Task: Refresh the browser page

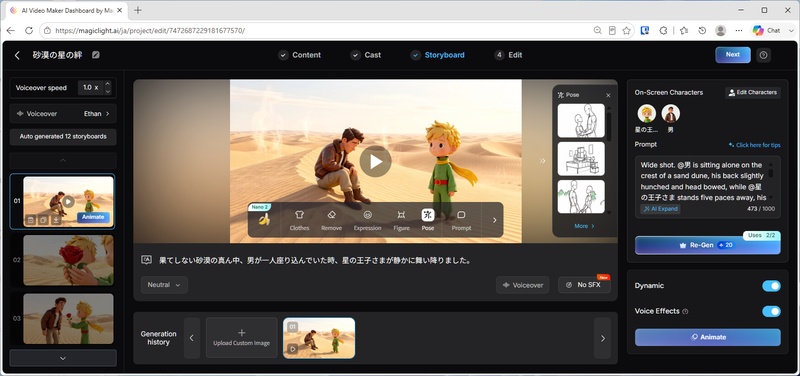Action: pos(29,31)
